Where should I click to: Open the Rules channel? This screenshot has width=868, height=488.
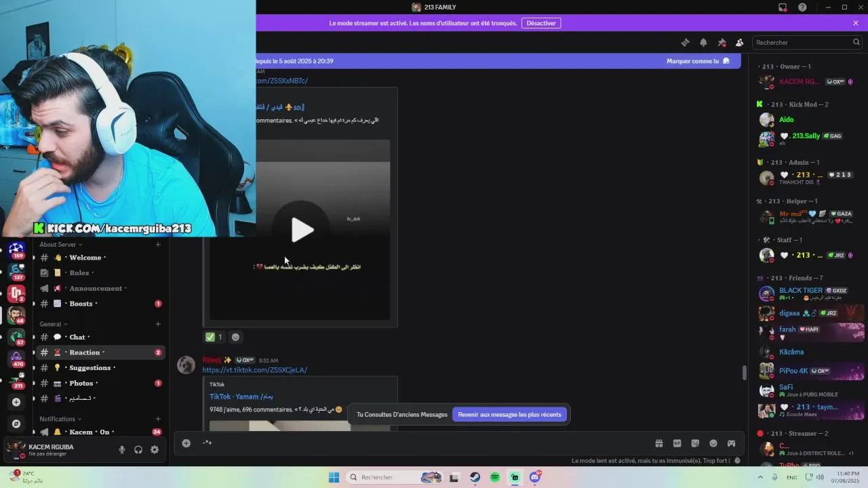click(x=100, y=273)
